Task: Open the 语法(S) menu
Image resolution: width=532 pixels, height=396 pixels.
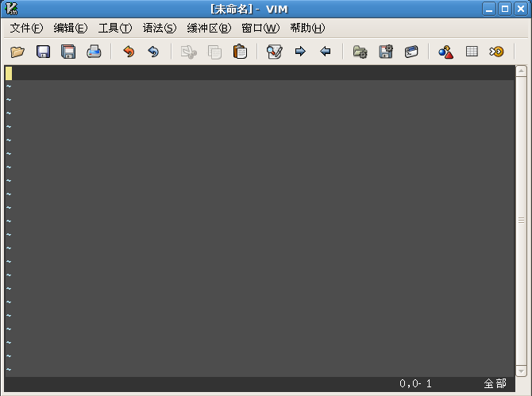Action: point(160,28)
